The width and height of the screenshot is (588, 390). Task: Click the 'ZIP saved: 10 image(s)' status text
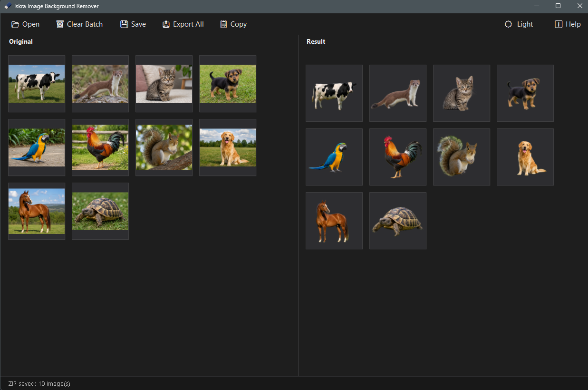[39, 383]
